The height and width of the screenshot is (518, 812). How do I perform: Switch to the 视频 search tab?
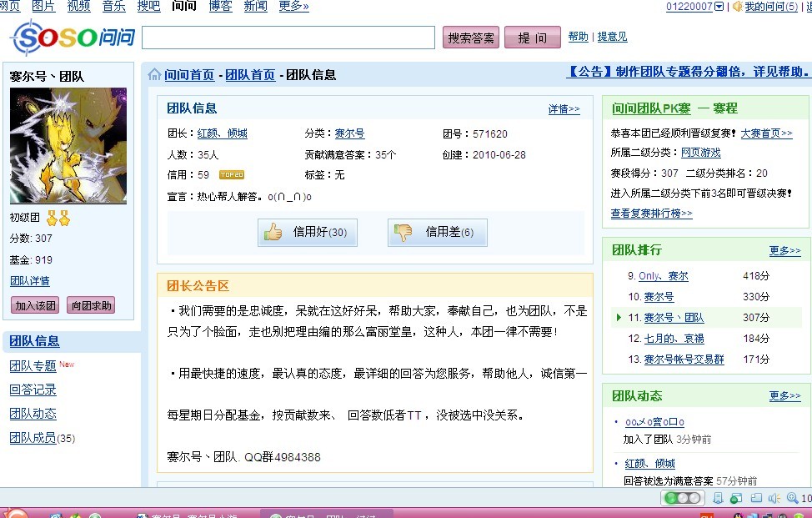pyautogui.click(x=78, y=6)
